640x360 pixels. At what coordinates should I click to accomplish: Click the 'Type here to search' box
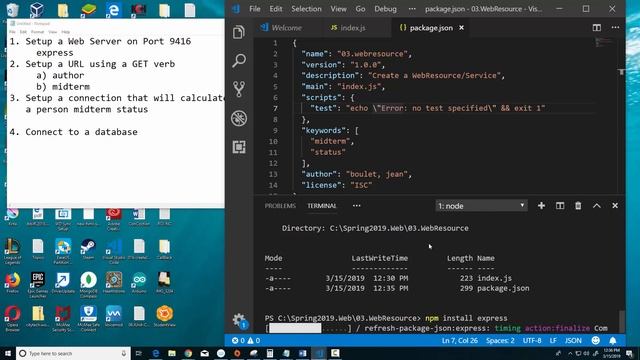pyautogui.click(x=73, y=353)
